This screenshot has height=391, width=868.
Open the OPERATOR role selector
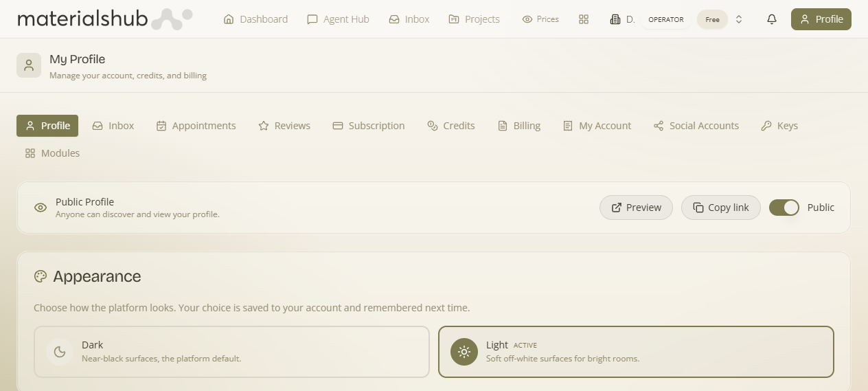pyautogui.click(x=666, y=19)
